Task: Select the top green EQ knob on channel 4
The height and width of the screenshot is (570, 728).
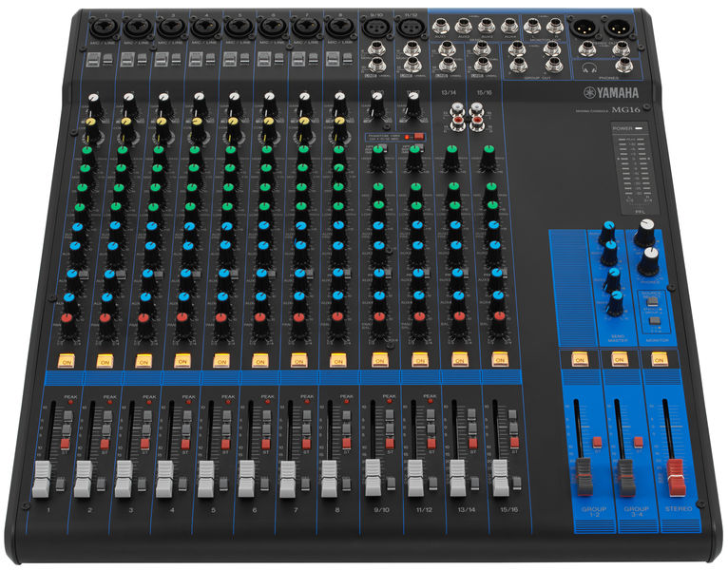Action: point(196,150)
